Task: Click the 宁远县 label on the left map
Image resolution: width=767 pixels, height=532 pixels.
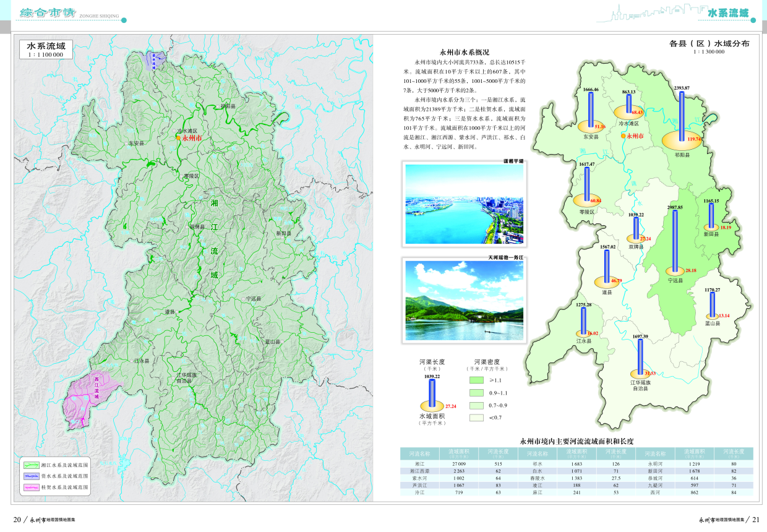Action: tap(253, 298)
